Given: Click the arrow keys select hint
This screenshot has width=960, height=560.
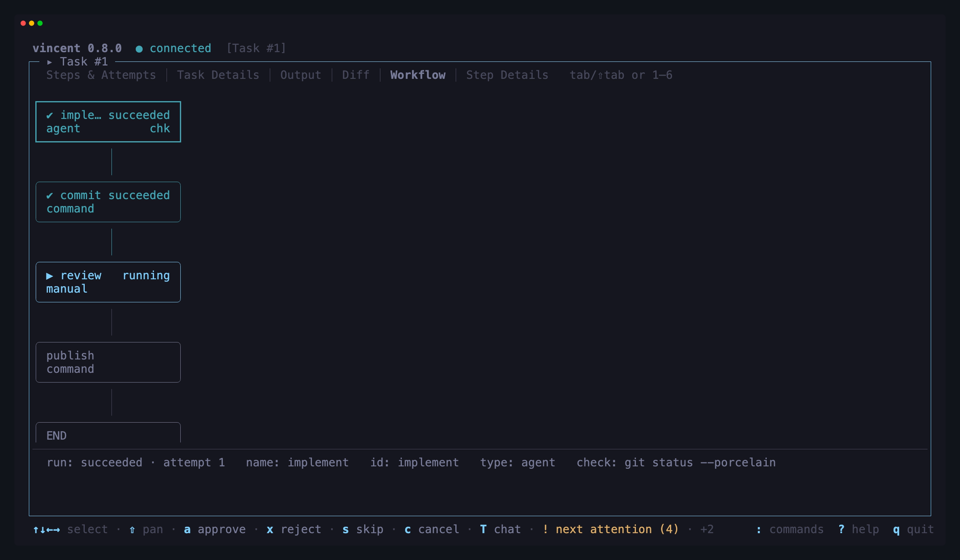Looking at the screenshot, I should tap(70, 530).
